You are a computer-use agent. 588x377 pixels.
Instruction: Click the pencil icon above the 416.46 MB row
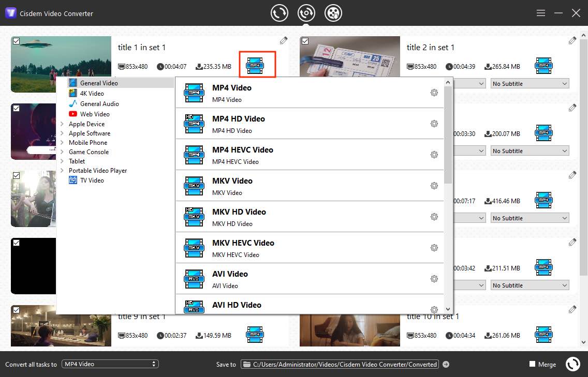tap(572, 175)
